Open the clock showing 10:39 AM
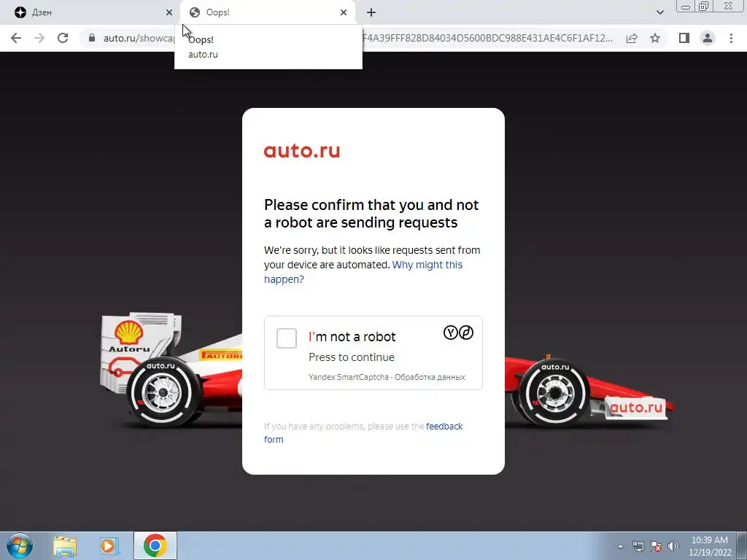Image resolution: width=747 pixels, height=560 pixels. point(709,546)
